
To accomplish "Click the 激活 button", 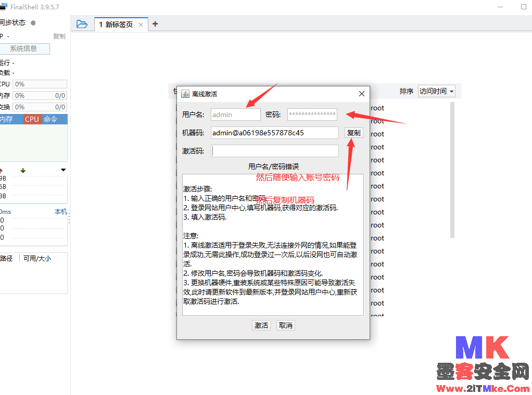I will click(x=261, y=325).
